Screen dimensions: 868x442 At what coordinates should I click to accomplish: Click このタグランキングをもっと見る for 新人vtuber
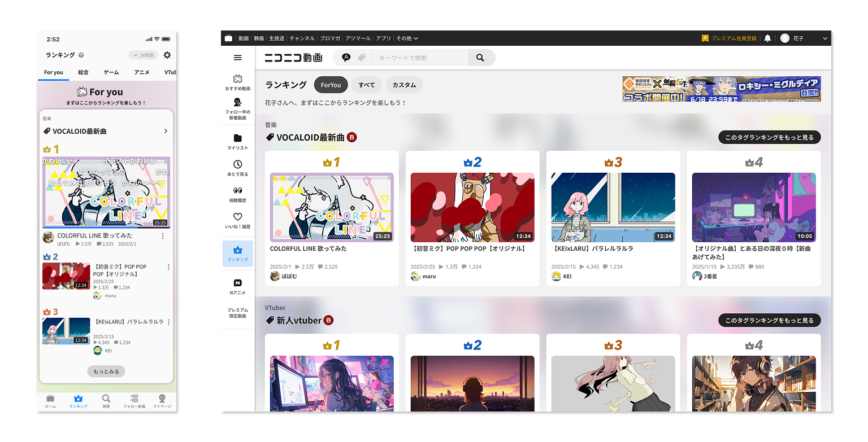770,320
